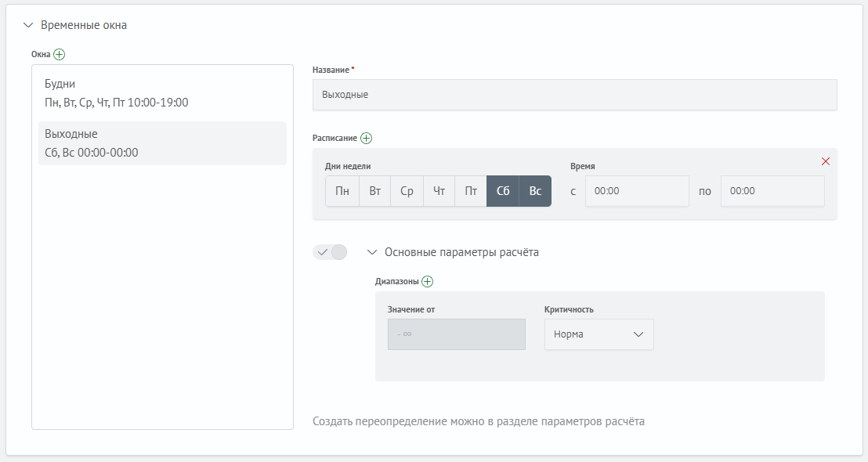Select the Будни window in list
Image resolution: width=868 pixels, height=462 pixels.
(x=162, y=93)
